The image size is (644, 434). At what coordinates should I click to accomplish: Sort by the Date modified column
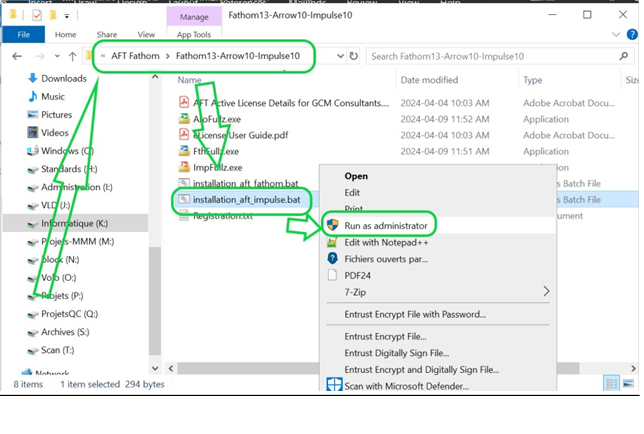[429, 80]
